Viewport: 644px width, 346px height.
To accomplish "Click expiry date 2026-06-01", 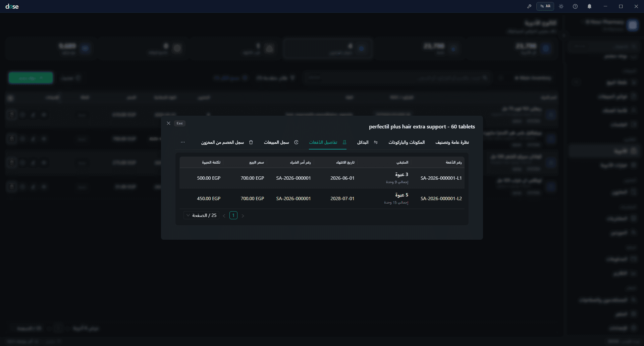I will tap(342, 178).
